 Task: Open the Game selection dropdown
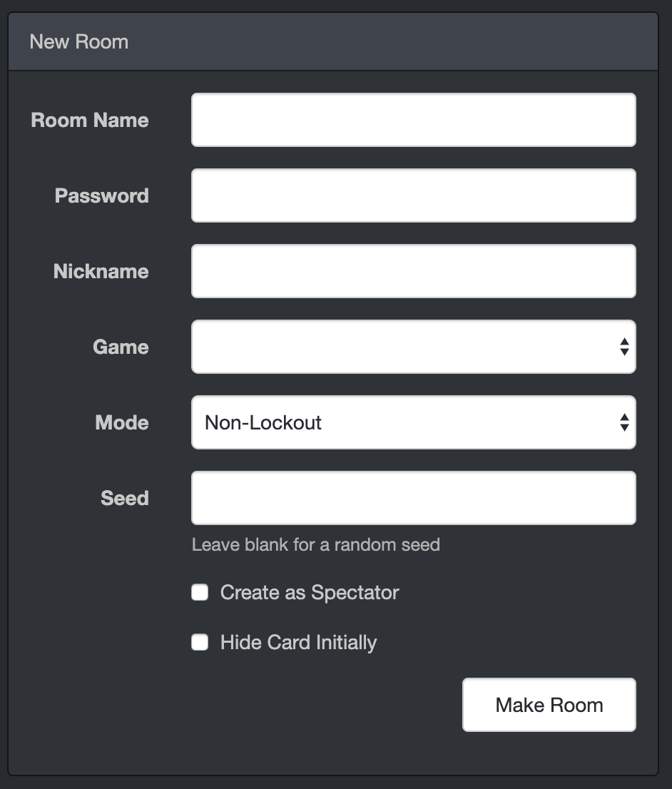413,347
